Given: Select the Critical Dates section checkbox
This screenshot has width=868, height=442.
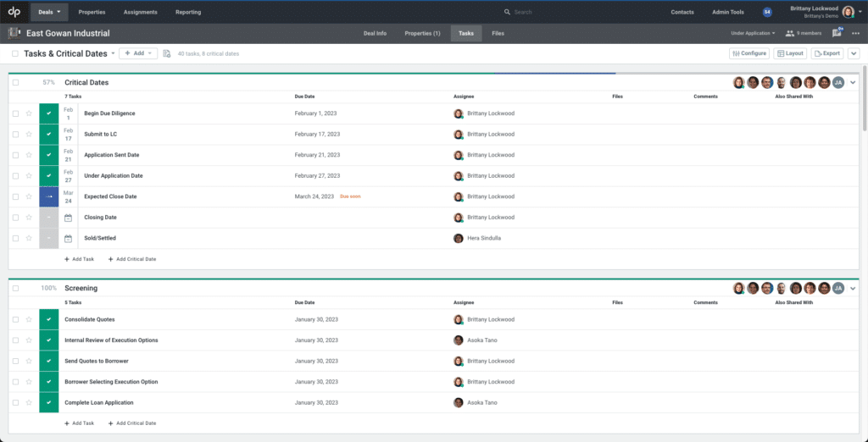Looking at the screenshot, I should point(15,82).
